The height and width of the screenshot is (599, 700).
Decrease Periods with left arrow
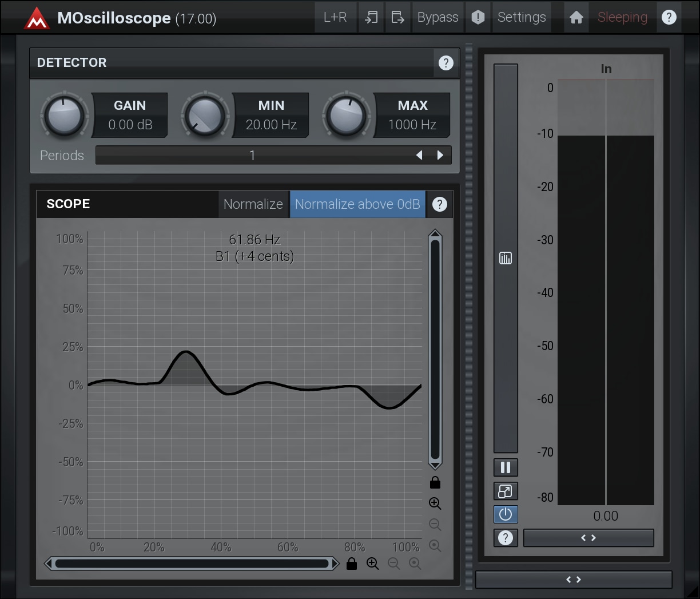pyautogui.click(x=419, y=155)
